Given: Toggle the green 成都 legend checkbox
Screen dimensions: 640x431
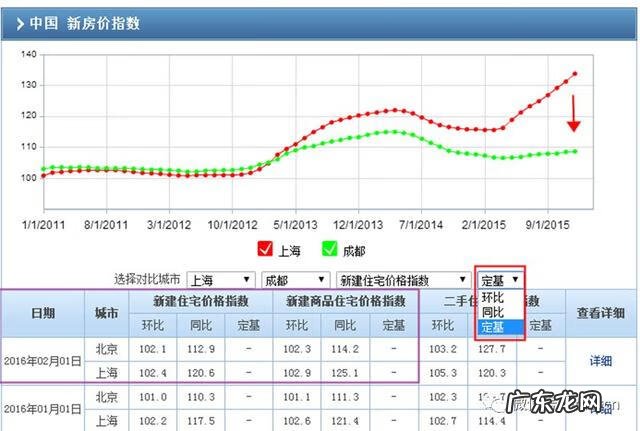Looking at the screenshot, I should point(329,249).
